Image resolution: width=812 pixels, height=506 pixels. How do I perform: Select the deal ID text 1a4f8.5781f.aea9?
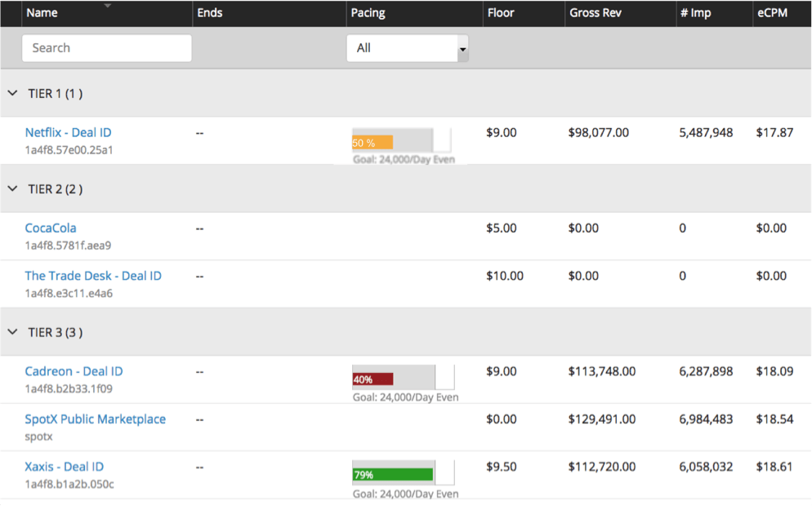68,245
